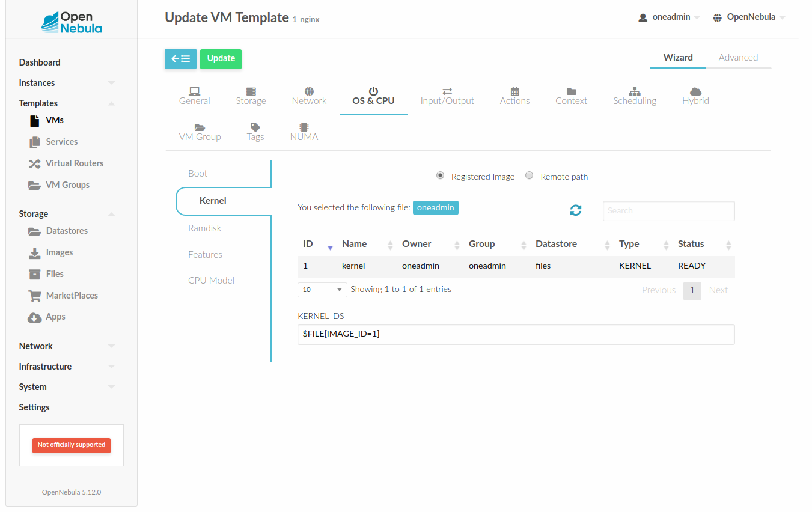Click the oneadmin selected file label

tap(436, 207)
